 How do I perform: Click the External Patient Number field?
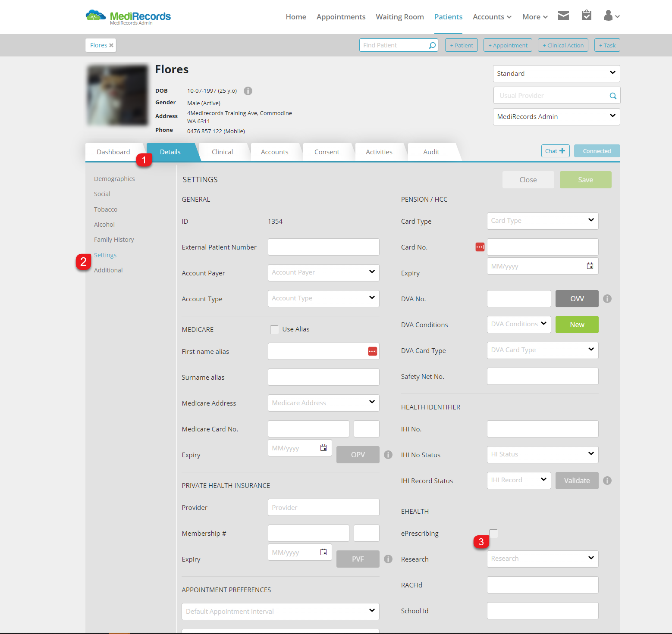click(323, 247)
